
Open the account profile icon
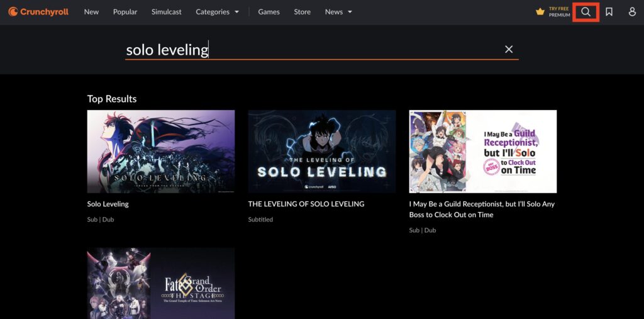(632, 12)
